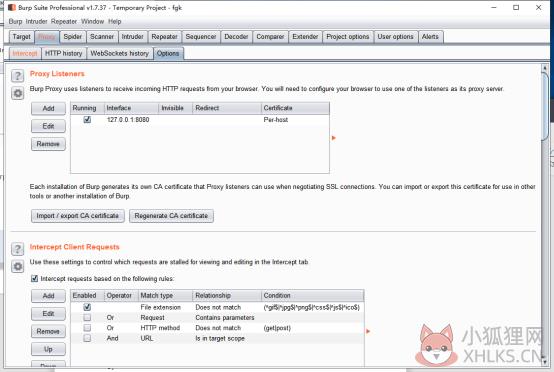Toggle Running checkbox for 127.0.0.1:8080 listener
The height and width of the screenshot is (372, 554).
tap(87, 119)
